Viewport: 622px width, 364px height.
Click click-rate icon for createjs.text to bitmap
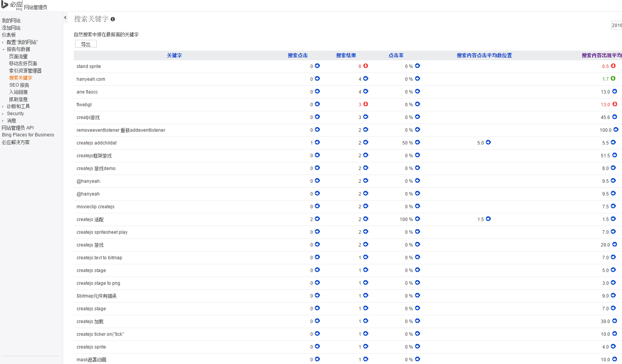coord(417,257)
